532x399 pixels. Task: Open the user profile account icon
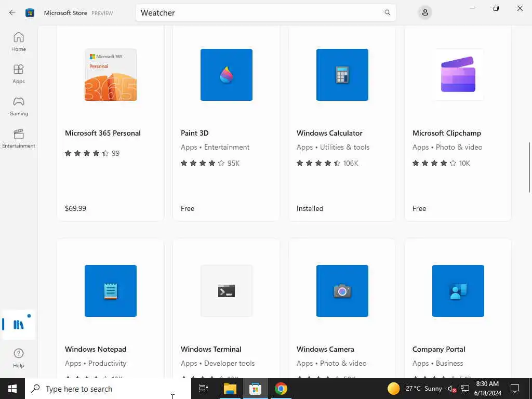(x=425, y=12)
